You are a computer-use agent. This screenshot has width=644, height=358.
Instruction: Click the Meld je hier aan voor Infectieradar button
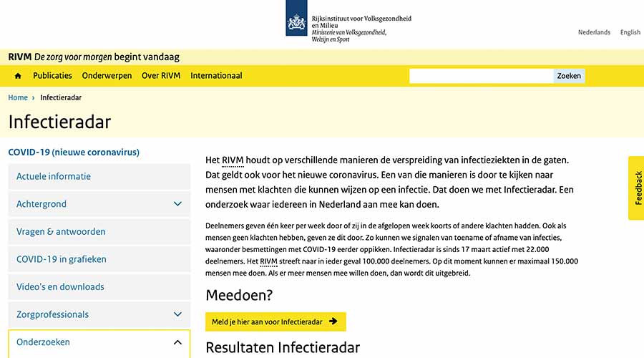coord(275,321)
